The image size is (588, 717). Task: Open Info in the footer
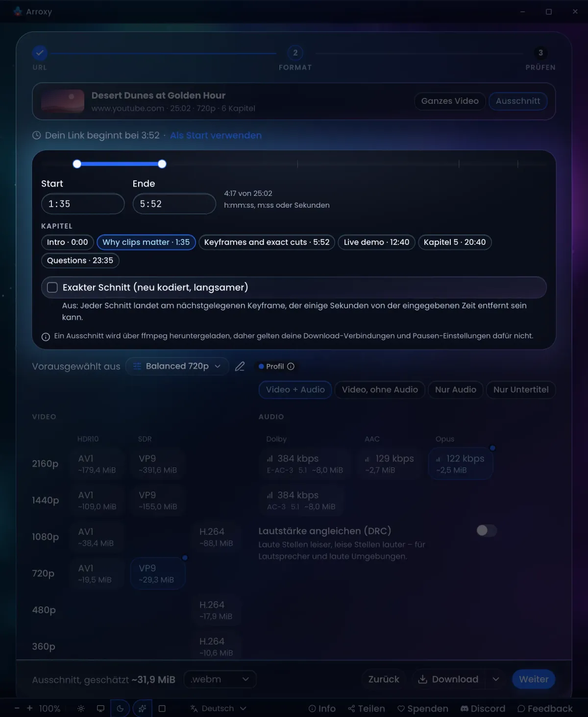point(322,709)
